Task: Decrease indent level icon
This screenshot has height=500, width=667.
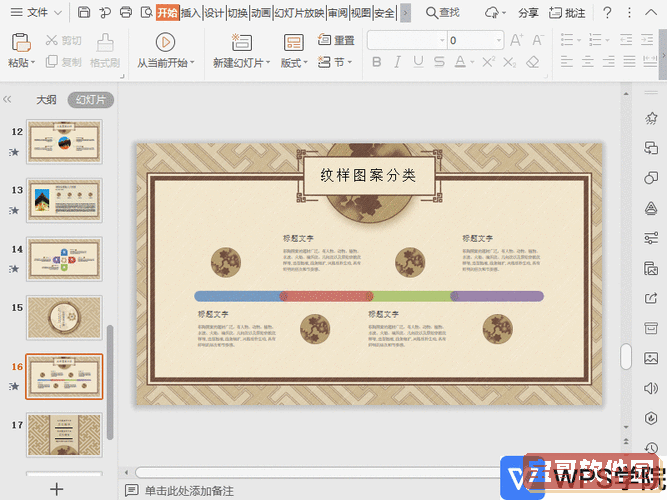Action: coord(626,40)
